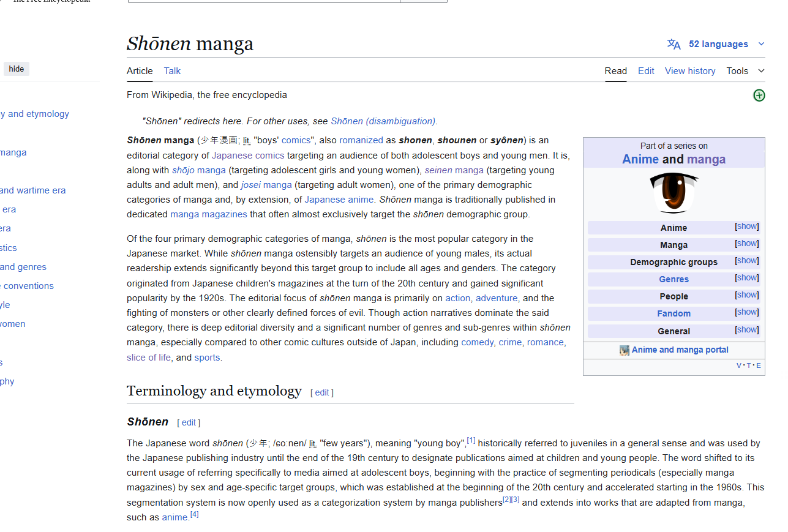Expand the 52 languages dropdown

click(761, 44)
